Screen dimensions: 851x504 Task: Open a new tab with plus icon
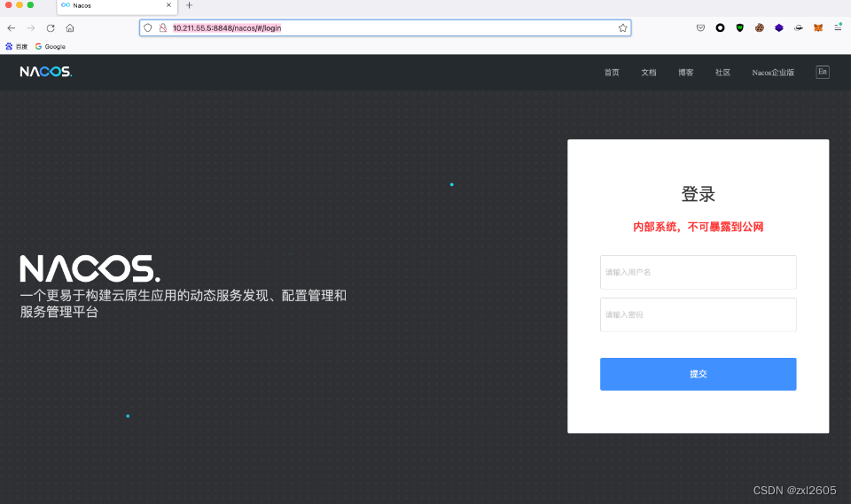[x=190, y=5]
